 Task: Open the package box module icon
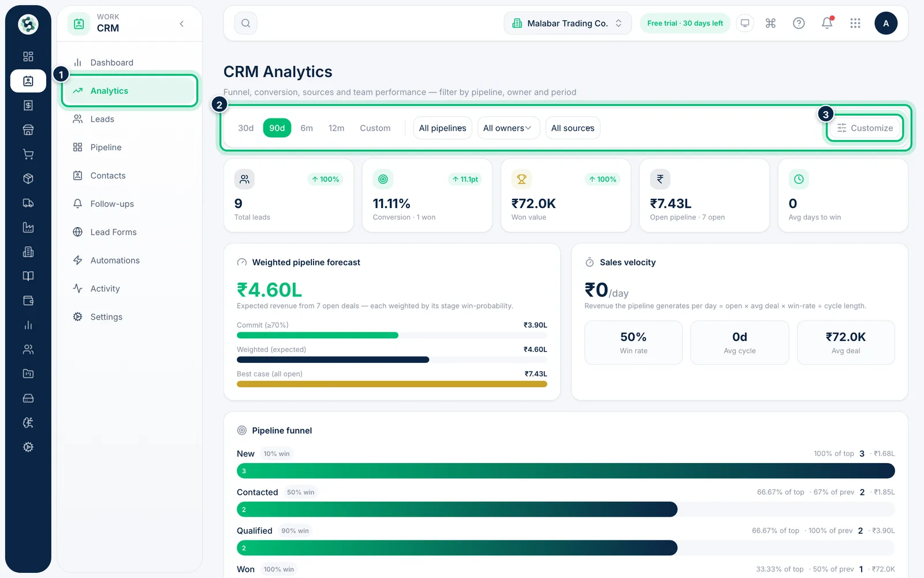[28, 179]
